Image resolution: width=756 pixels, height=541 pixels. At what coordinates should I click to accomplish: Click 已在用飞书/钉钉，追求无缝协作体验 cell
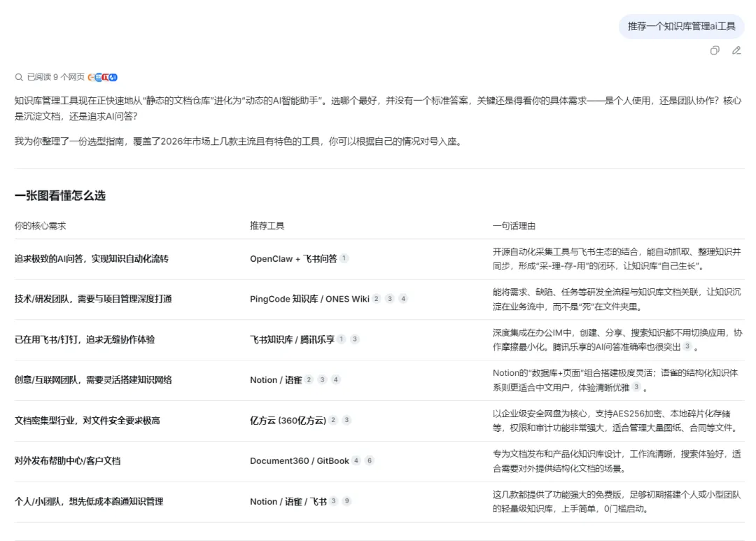click(x=85, y=339)
